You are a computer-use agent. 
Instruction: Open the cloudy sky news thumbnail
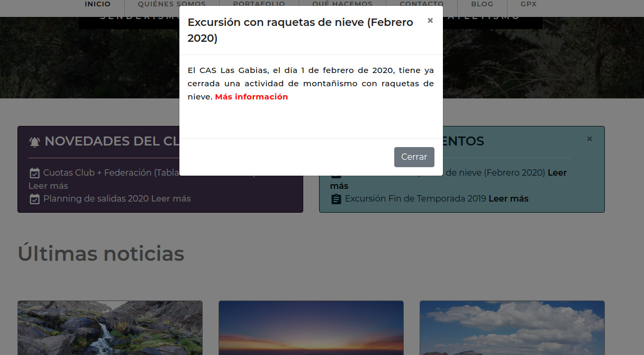tap(512, 328)
